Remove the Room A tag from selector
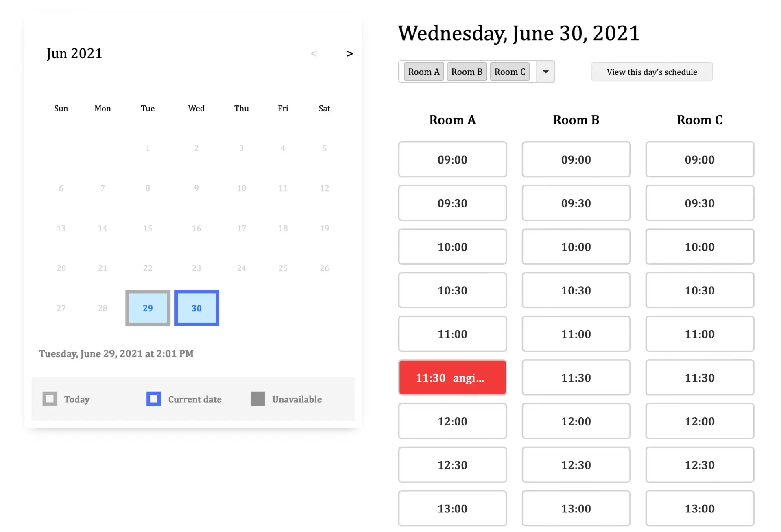This screenshot has width=781, height=532. click(423, 72)
